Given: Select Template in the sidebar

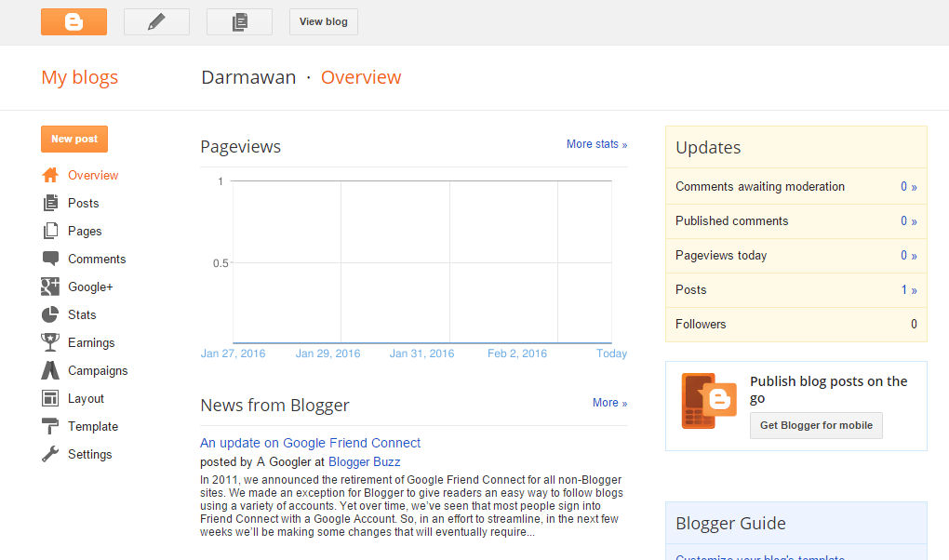Looking at the screenshot, I should (93, 426).
